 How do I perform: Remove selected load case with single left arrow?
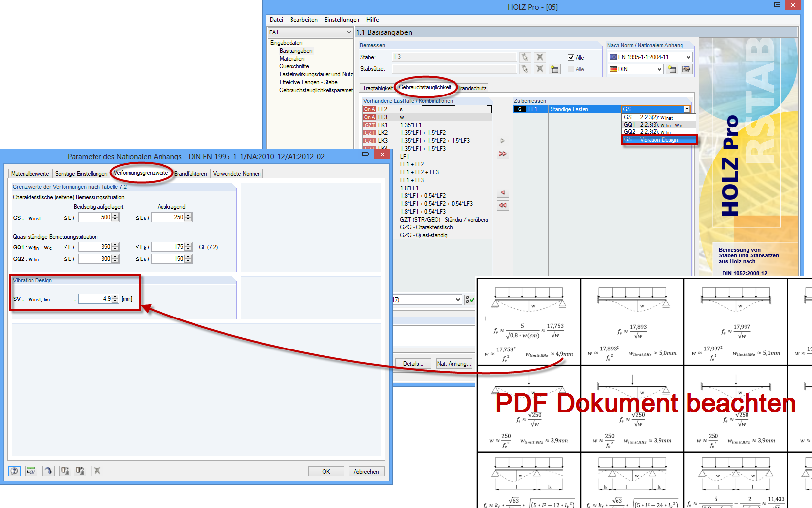pyautogui.click(x=503, y=192)
